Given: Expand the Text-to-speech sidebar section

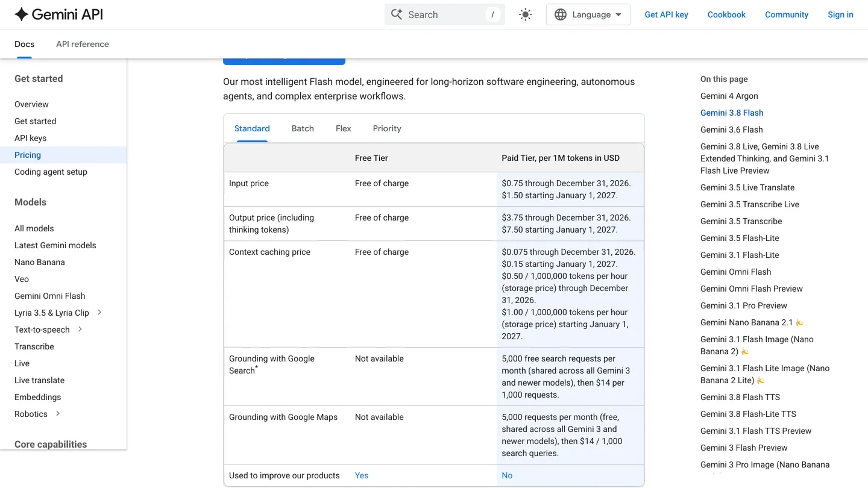Looking at the screenshot, I should [x=80, y=329].
